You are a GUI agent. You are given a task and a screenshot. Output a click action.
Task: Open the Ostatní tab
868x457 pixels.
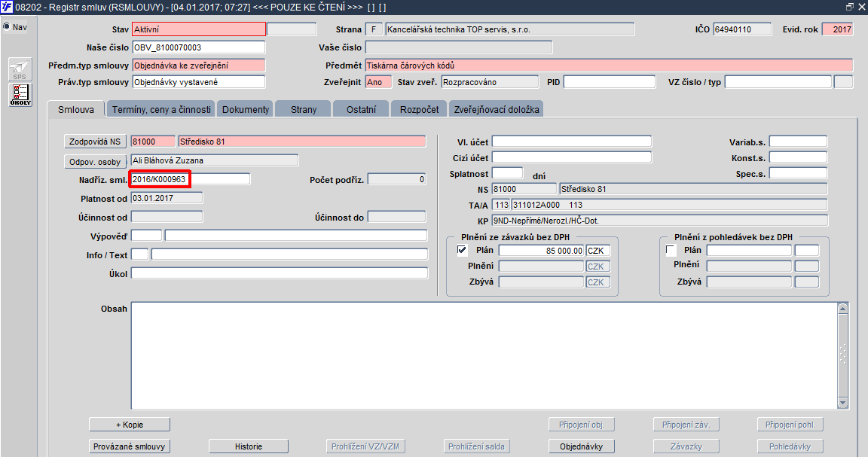coord(361,109)
